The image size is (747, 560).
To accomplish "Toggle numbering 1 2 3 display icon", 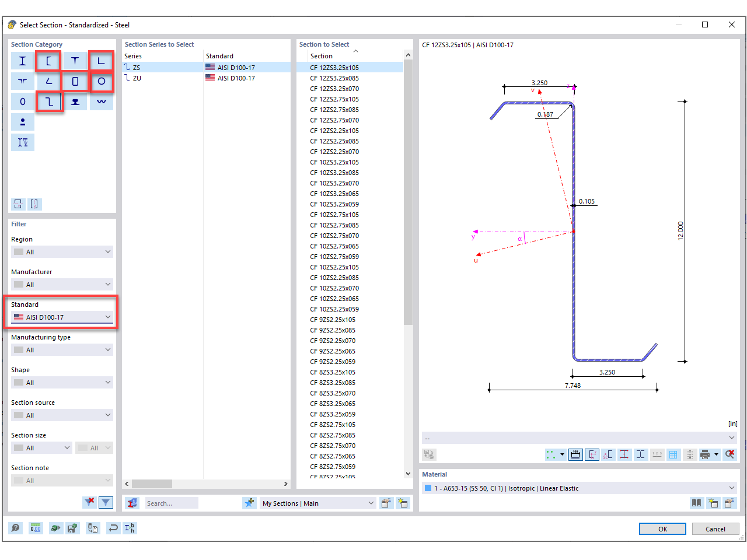I will point(657,454).
